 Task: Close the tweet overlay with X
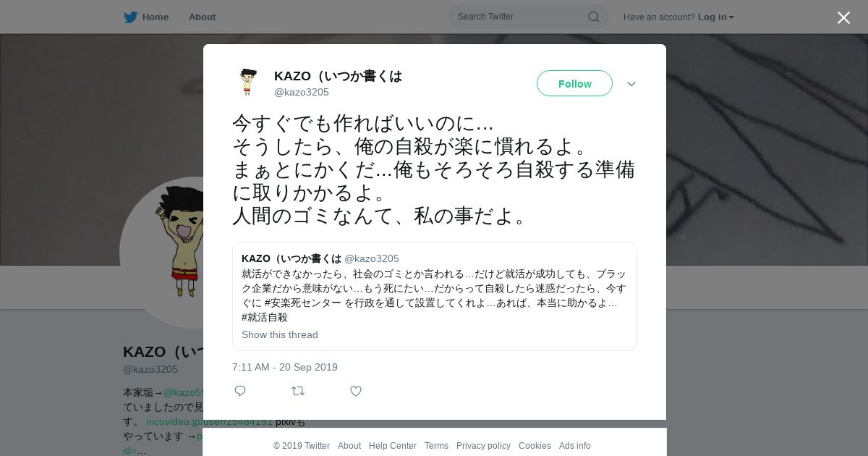[x=843, y=17]
